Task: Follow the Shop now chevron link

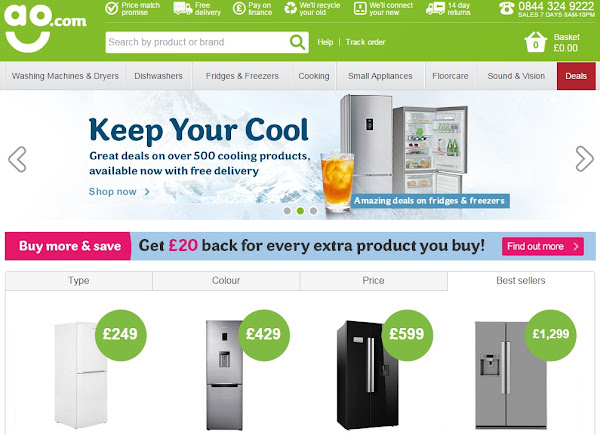Action: click(119, 192)
